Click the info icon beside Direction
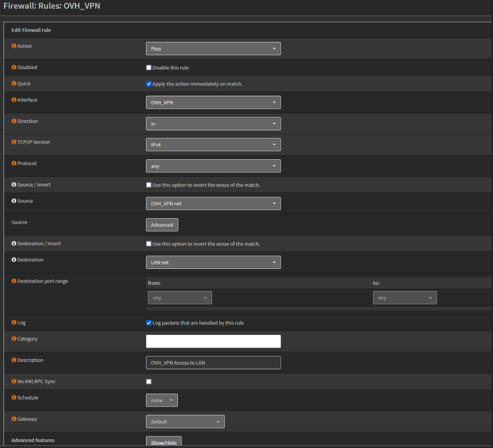Screen dimensions: 493x448 pyautogui.click(x=14, y=121)
